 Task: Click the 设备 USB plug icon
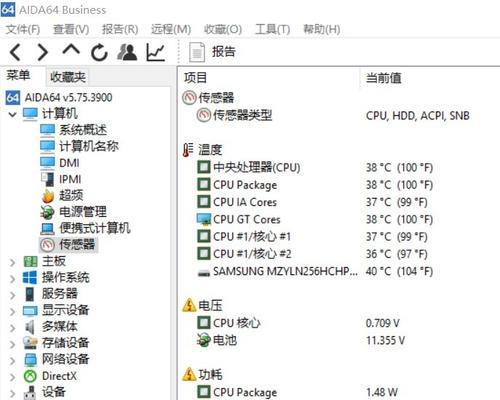30,393
